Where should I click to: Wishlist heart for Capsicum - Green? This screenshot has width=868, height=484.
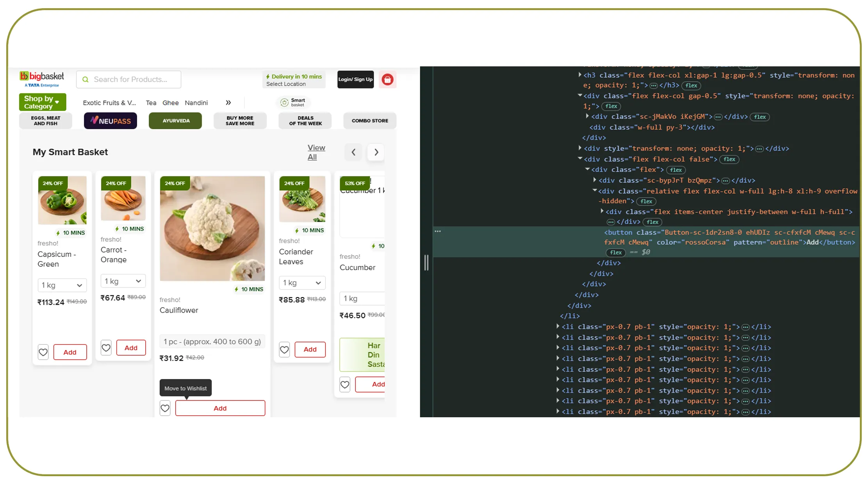(43, 352)
